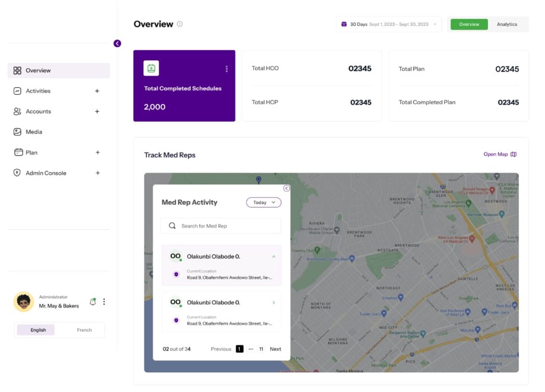The height and width of the screenshot is (392, 545).
Task: Open the 30 Days date range dropdown
Action: [434, 24]
